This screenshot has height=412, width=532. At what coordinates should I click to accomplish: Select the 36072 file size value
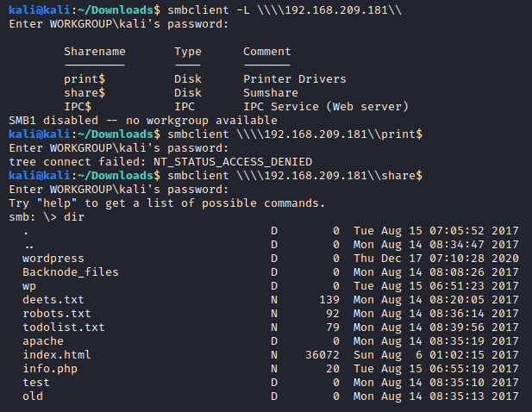tap(322, 354)
